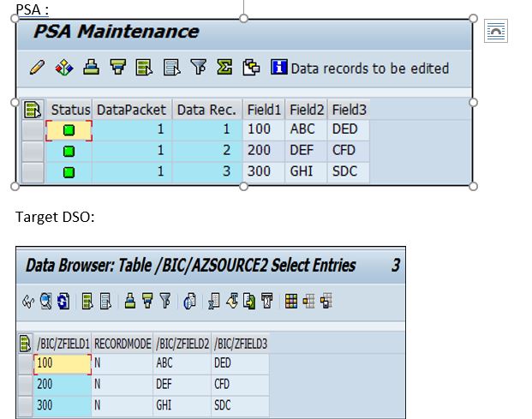Sort ascending in Data Browser toolbar
The width and height of the screenshot is (532, 419).
coord(130,301)
